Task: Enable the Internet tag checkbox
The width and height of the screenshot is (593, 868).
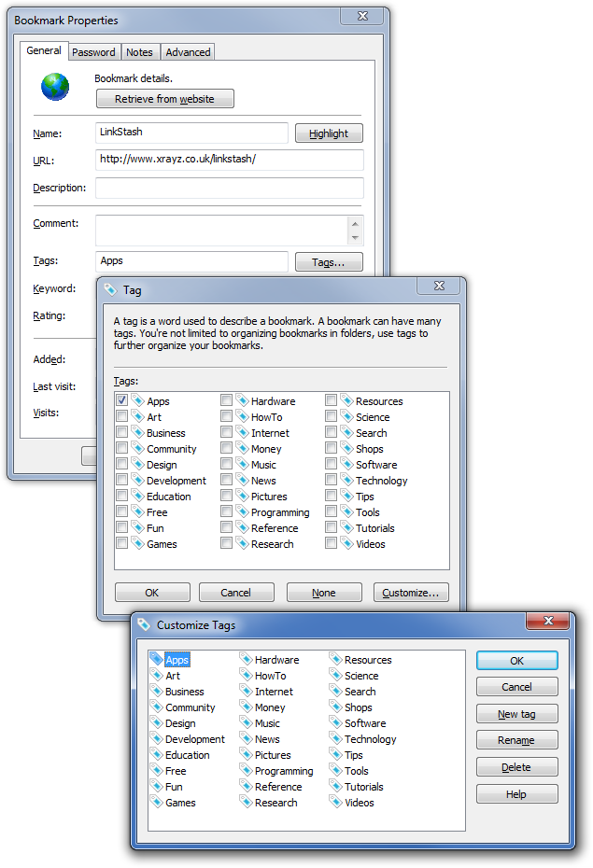Action: (x=227, y=433)
